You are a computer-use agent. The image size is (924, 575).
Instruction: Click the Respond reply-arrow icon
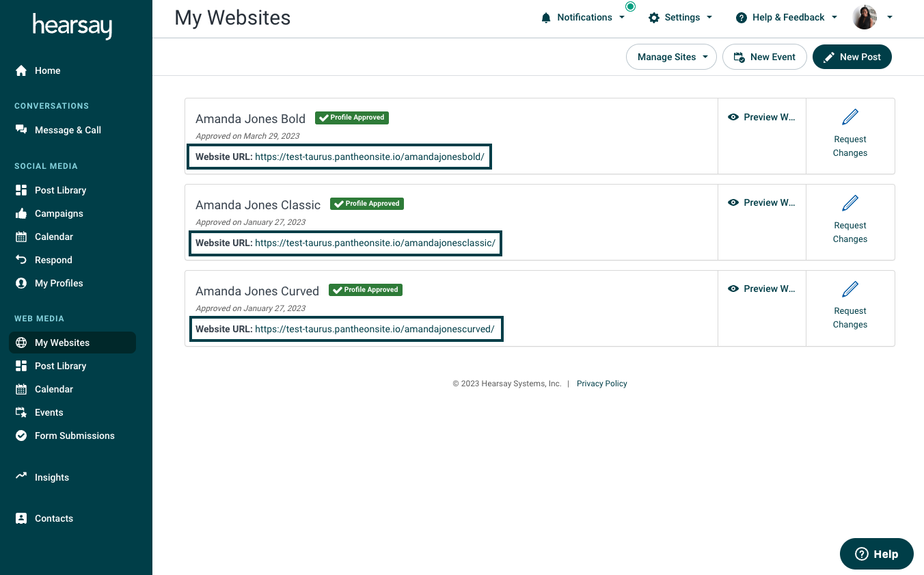21,260
